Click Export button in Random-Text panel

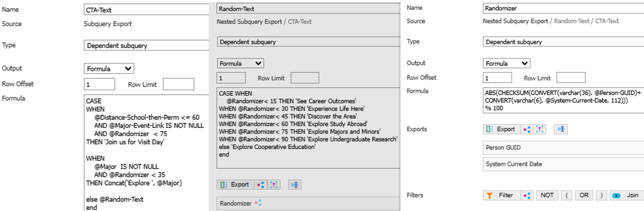(x=235, y=185)
